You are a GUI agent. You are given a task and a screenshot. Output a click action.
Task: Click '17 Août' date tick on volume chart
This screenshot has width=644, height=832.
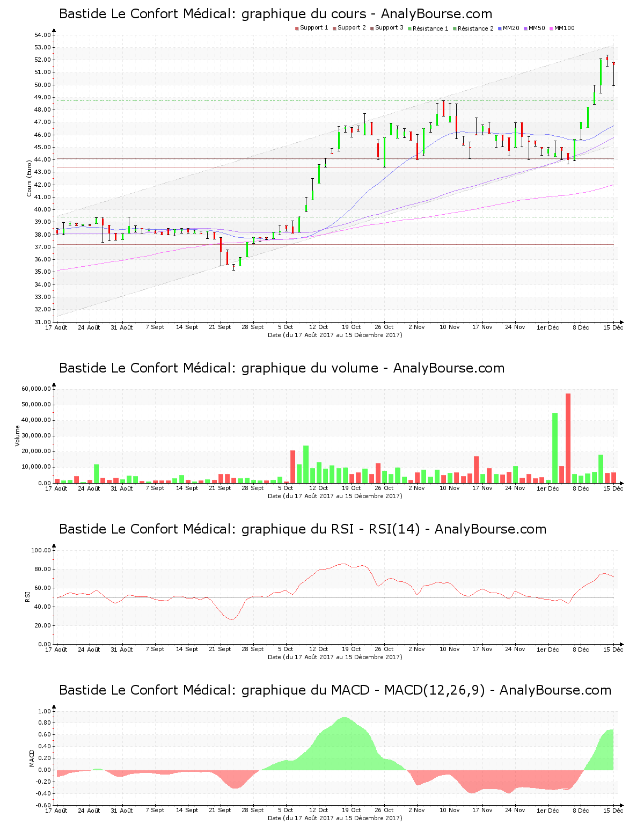tap(56, 488)
